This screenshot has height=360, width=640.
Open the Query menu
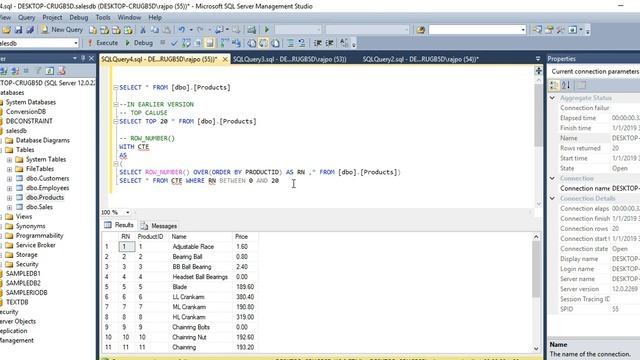click(x=27, y=18)
